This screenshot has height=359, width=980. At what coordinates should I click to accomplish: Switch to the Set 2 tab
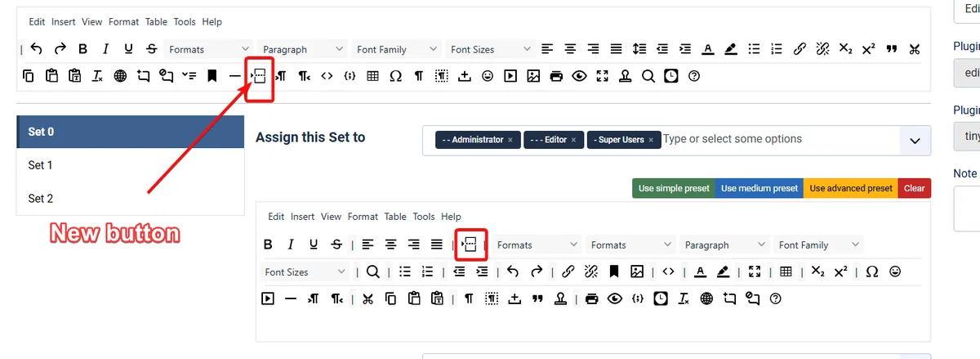click(131, 199)
